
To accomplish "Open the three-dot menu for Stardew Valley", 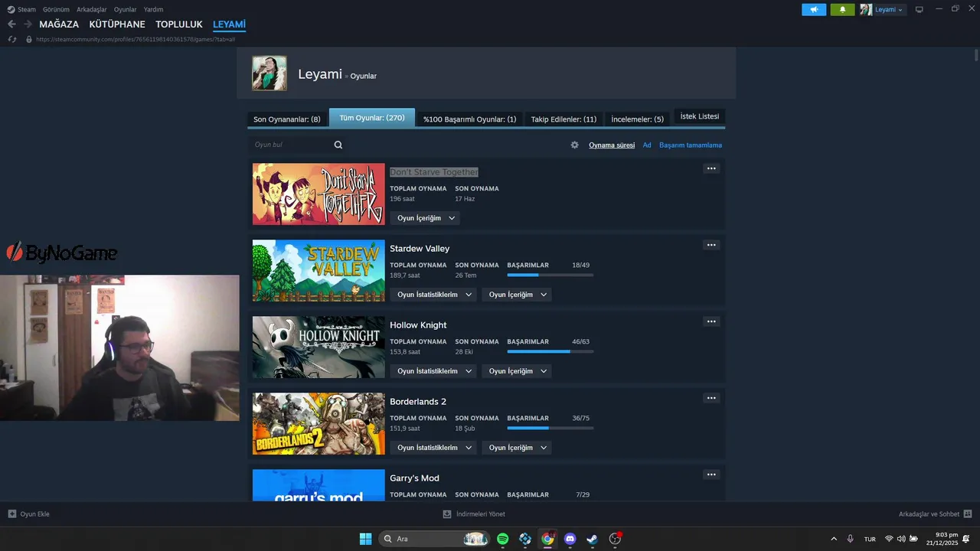I will [x=711, y=245].
